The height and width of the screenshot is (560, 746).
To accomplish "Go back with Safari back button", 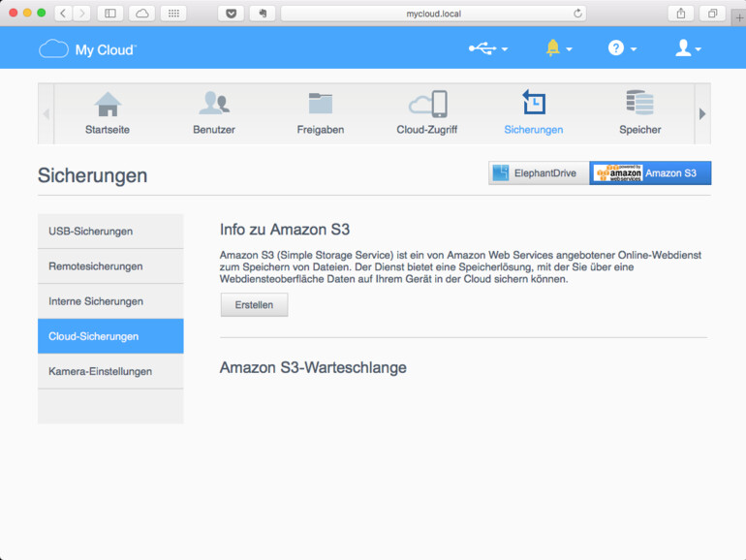I will [x=63, y=14].
